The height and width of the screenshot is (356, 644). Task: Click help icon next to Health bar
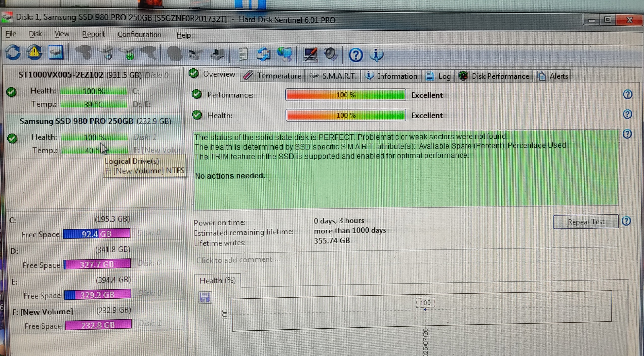coord(628,114)
